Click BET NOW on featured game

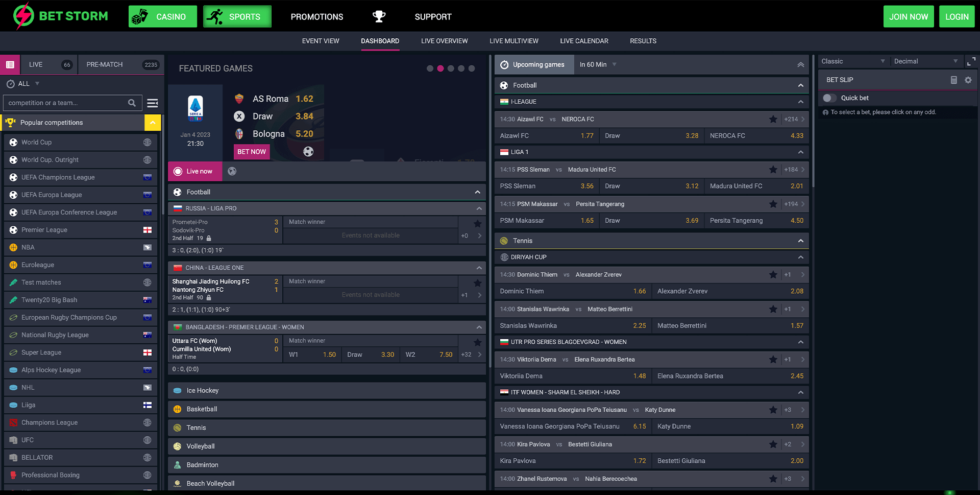point(252,152)
